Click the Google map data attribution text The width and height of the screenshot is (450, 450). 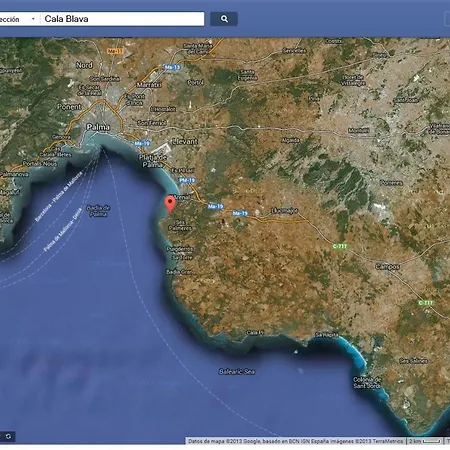point(296,441)
